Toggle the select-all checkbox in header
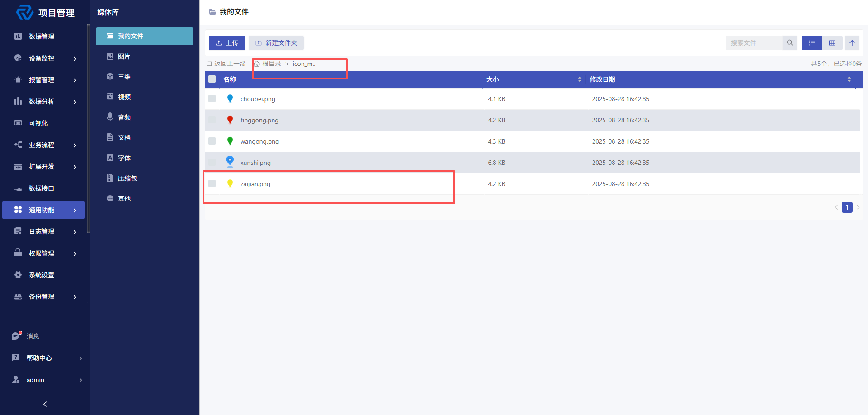Screen dimensions: 868x415 tap(212, 79)
